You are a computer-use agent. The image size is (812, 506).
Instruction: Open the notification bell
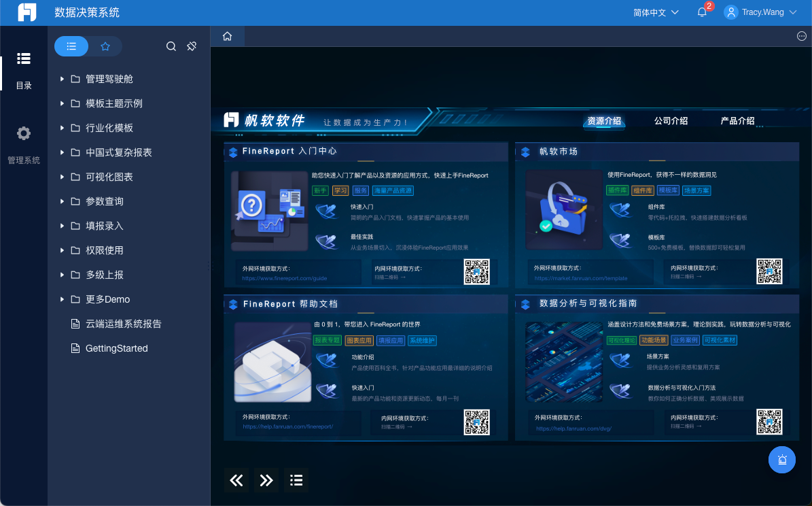(702, 12)
